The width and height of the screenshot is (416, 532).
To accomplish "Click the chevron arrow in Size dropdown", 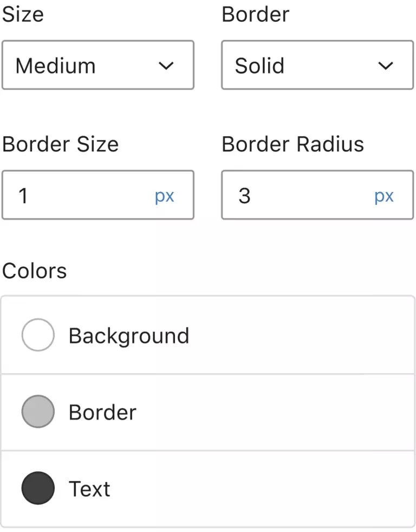I will pos(166,66).
